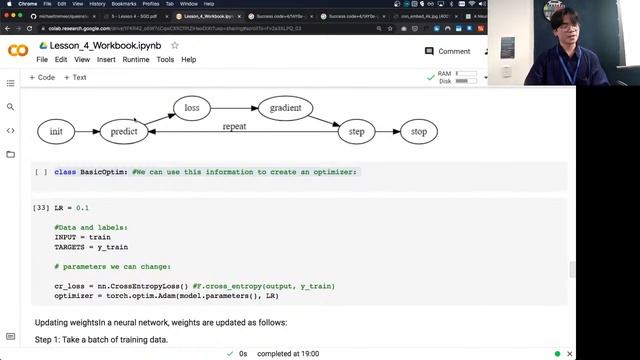Click the zoom magnifier icon in address bar
This screenshot has height=360, width=640.
379,29
